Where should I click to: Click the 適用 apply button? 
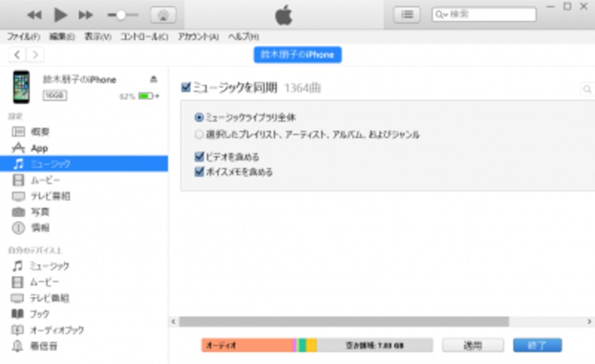tap(473, 345)
